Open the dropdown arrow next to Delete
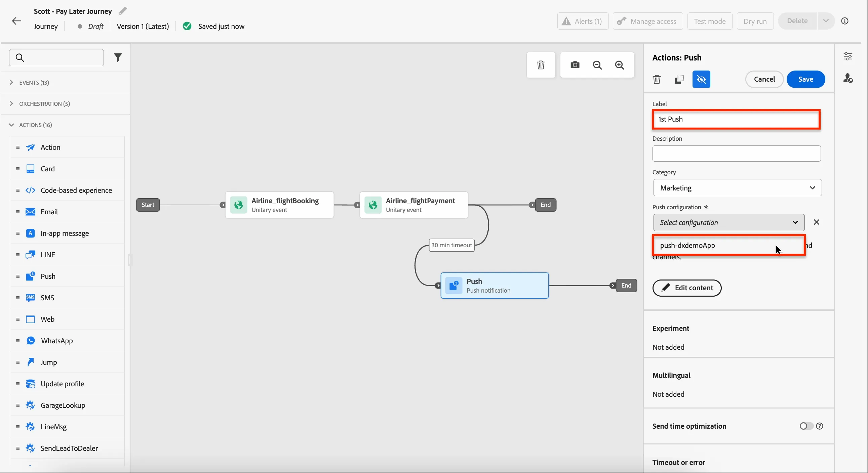 pyautogui.click(x=826, y=21)
